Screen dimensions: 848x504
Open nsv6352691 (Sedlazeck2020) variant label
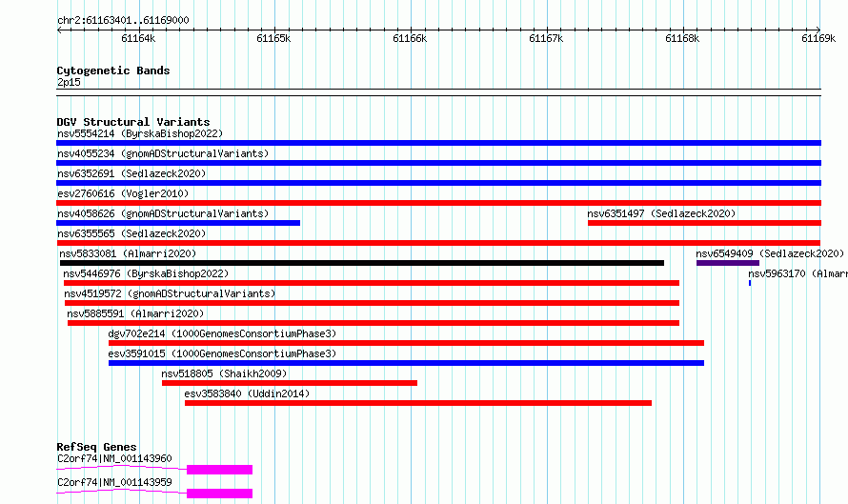click(131, 173)
